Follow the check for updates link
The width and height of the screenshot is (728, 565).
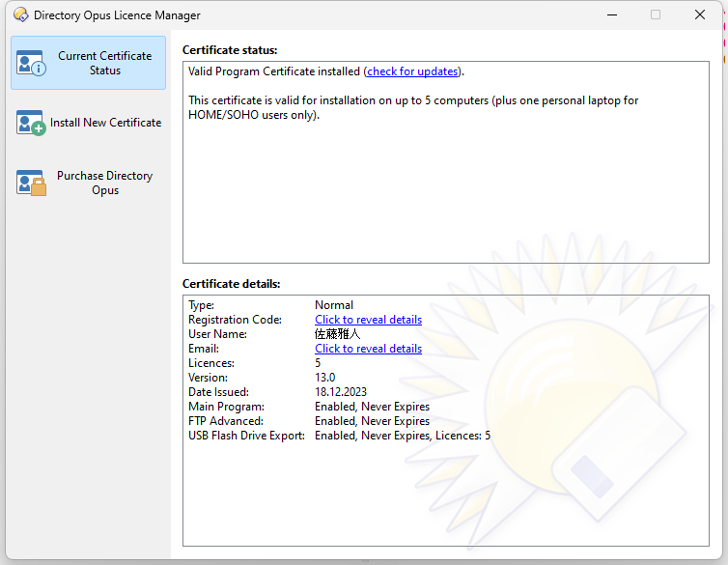coord(412,71)
